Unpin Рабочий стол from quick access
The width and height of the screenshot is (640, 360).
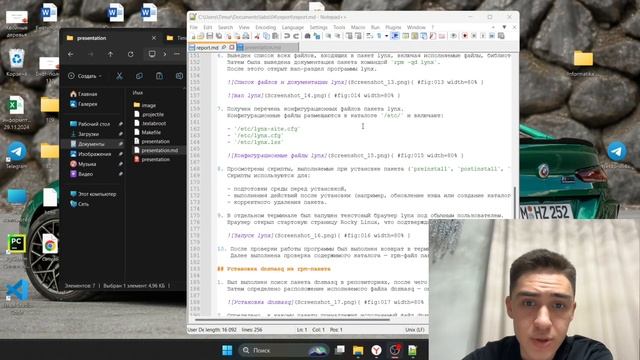tap(121, 124)
